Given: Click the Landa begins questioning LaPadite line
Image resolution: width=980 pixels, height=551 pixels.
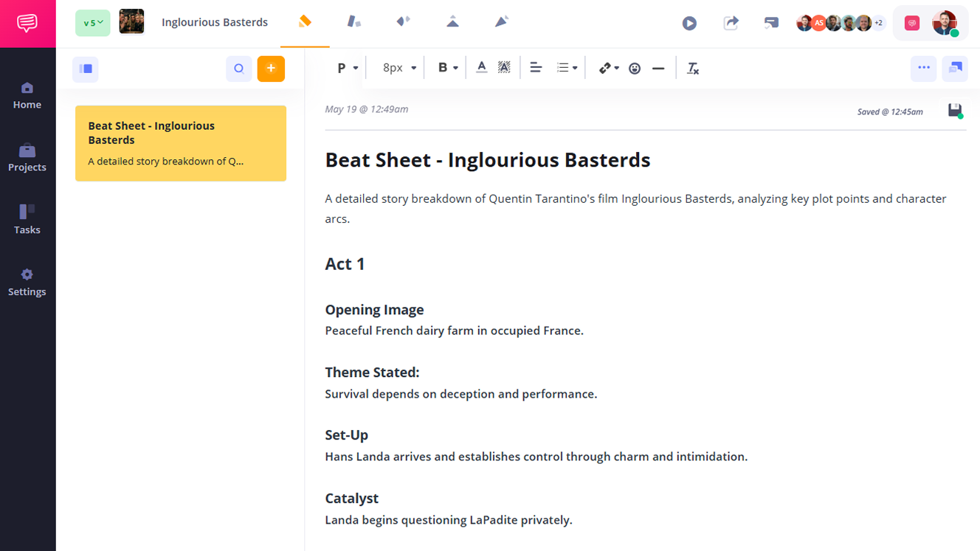Looking at the screenshot, I should [449, 520].
